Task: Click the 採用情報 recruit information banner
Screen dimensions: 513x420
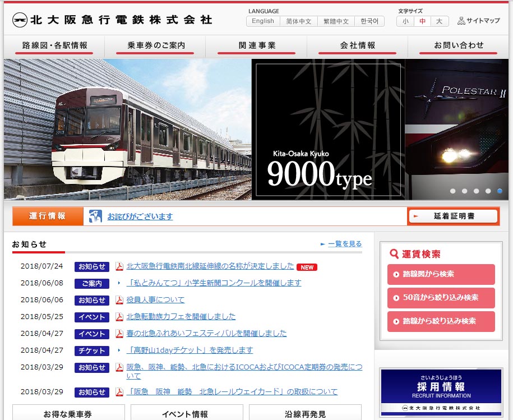Action: click(x=441, y=391)
